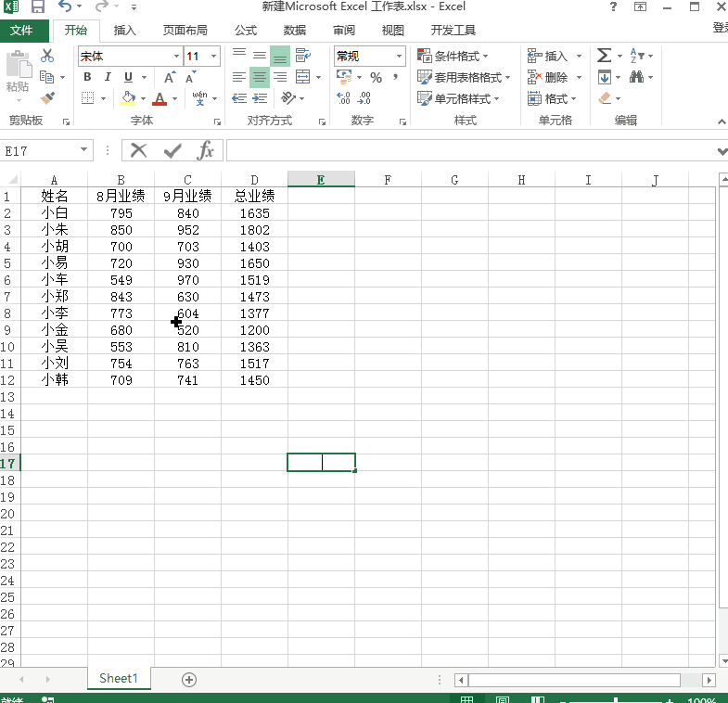Switch to the 开发工具 tab
Screen dimensions: 728x703
click(x=453, y=31)
